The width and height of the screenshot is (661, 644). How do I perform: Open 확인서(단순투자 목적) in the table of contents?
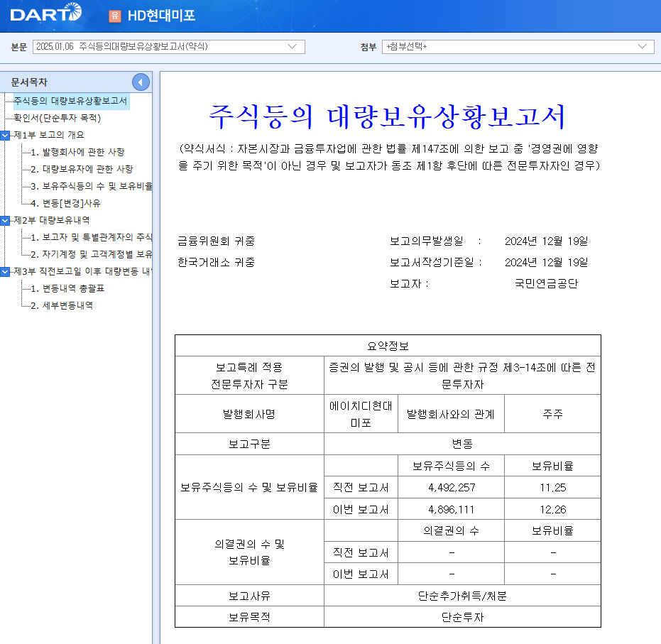(x=58, y=118)
